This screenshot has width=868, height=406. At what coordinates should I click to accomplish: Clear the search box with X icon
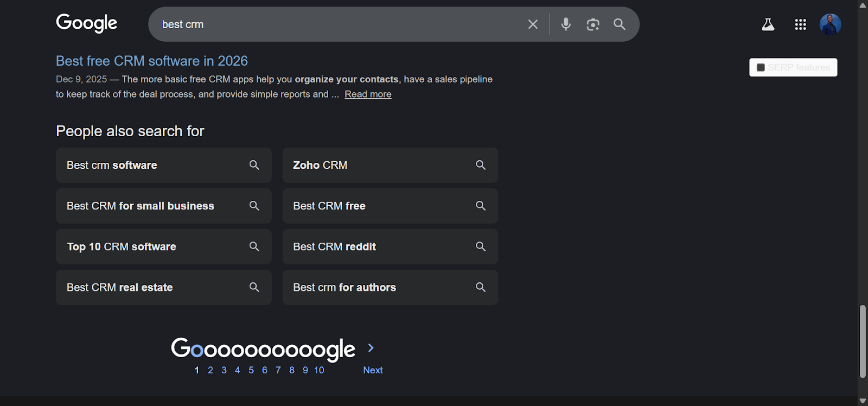(x=533, y=24)
